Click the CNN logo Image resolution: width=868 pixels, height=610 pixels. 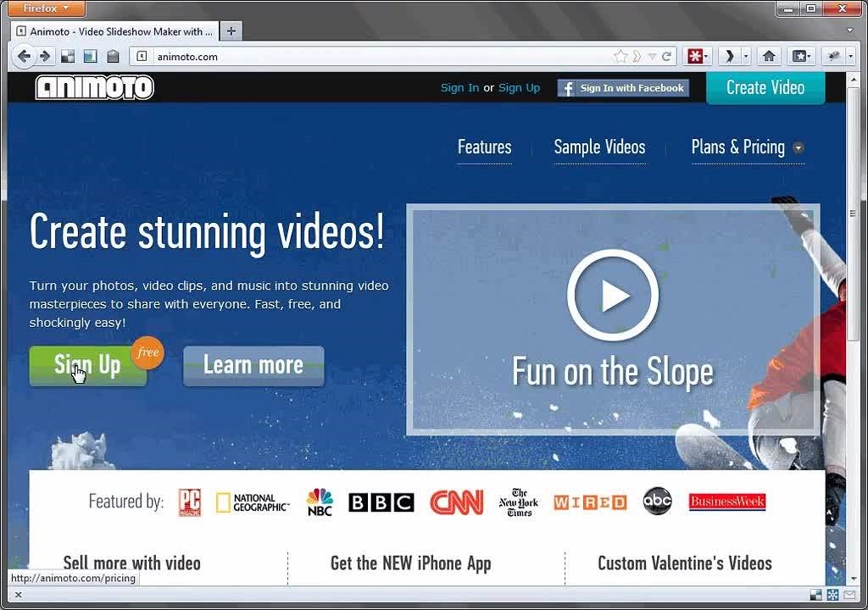(457, 502)
